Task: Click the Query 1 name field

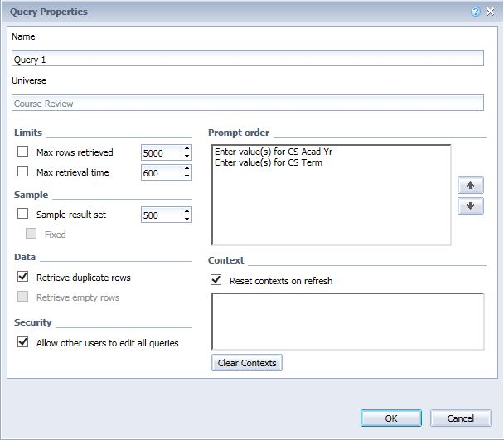Action: point(248,58)
